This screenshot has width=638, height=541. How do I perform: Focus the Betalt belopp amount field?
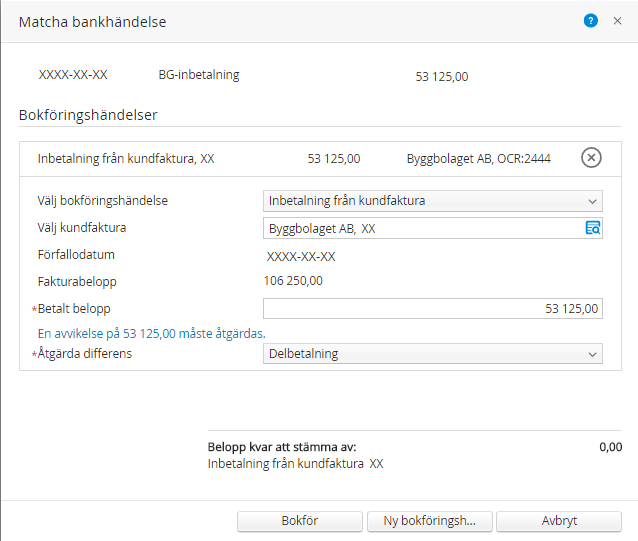click(432, 309)
